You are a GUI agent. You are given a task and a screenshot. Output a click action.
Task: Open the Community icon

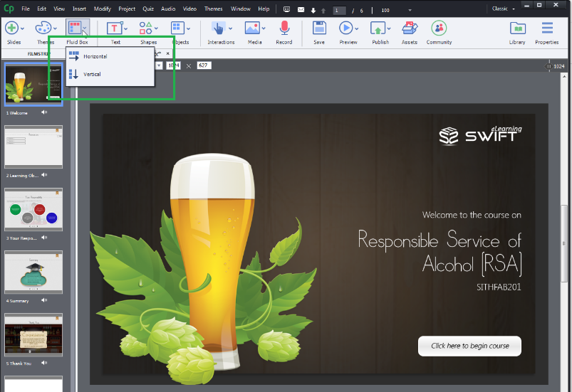pos(439,28)
